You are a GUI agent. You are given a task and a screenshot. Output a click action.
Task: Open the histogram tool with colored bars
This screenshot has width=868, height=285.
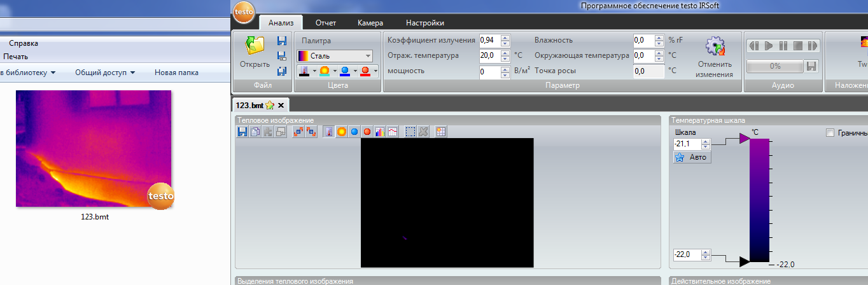380,132
